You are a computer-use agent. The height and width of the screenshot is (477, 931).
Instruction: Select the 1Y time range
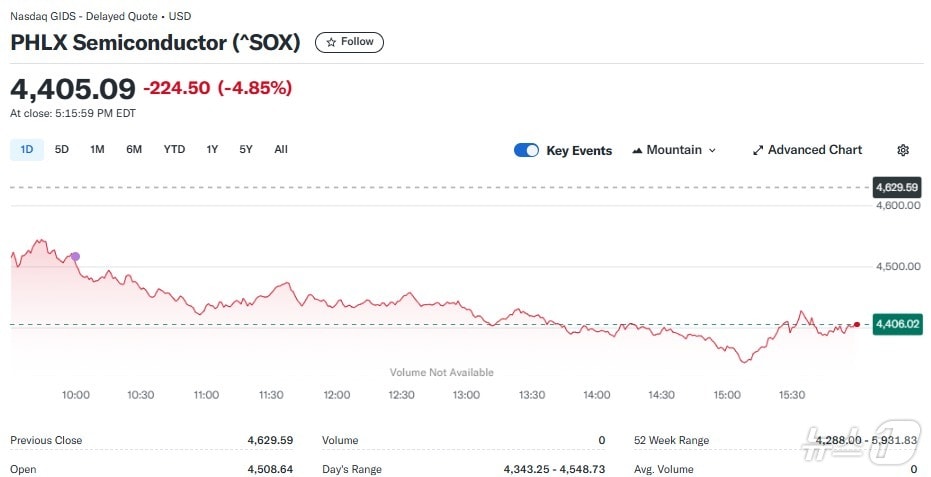coord(212,149)
